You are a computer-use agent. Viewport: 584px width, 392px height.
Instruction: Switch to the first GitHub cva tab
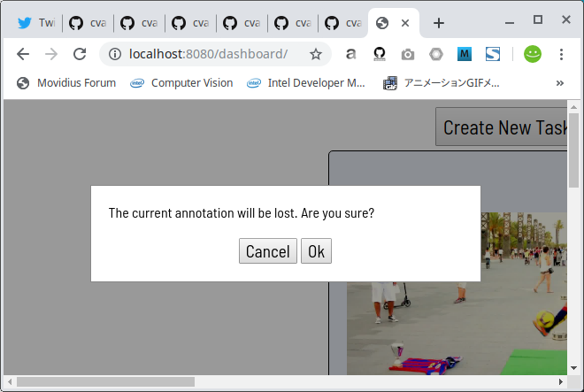click(88, 23)
